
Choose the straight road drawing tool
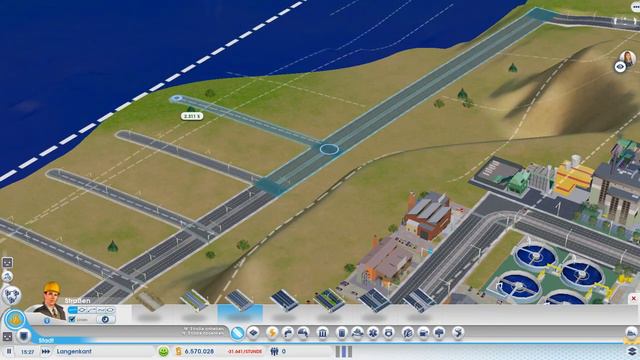(73, 310)
